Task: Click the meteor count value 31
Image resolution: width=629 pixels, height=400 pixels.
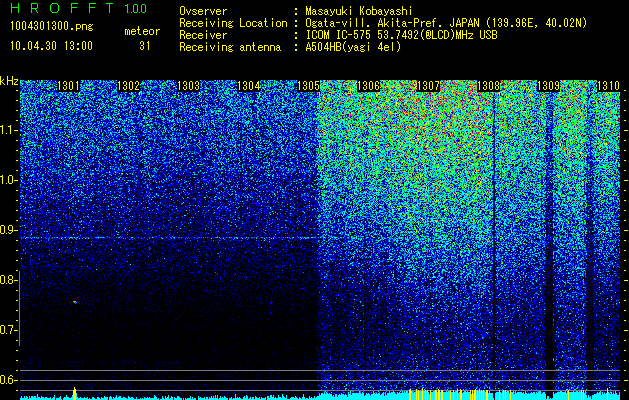Action: 145,46
